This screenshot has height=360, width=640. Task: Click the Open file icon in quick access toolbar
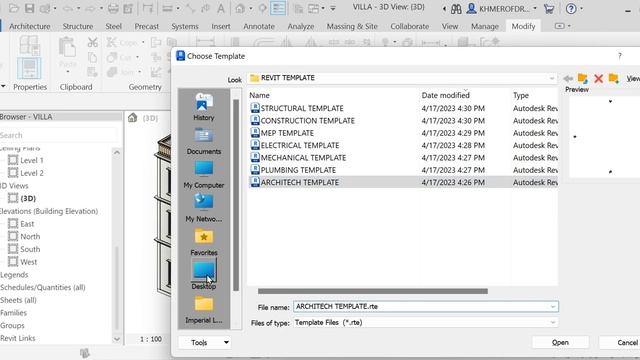(x=14, y=8)
